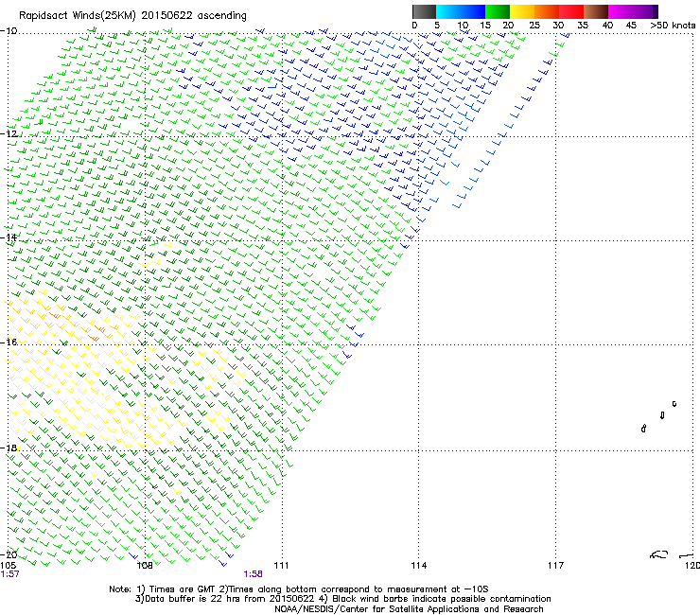Click the -14 latitude axis label
Screen dimensions: 700x615
click(9, 237)
